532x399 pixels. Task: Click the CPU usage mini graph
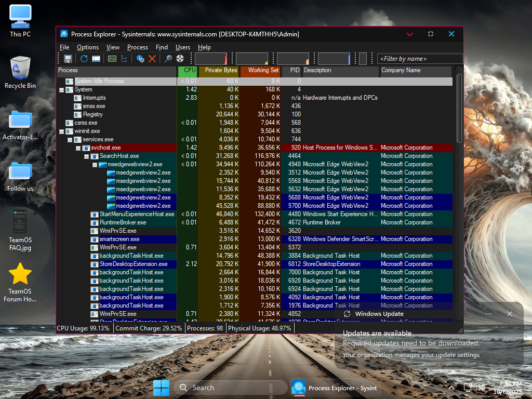coord(210,59)
